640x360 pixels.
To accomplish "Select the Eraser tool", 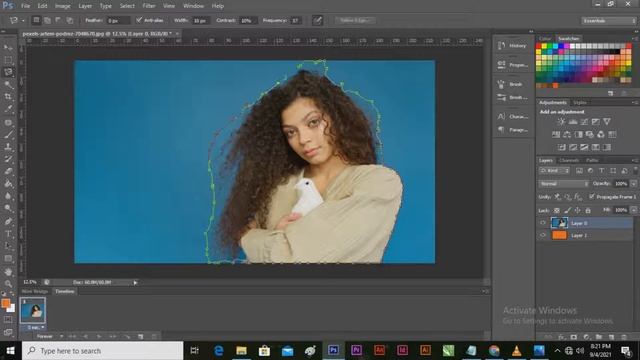I will coord(8,171).
